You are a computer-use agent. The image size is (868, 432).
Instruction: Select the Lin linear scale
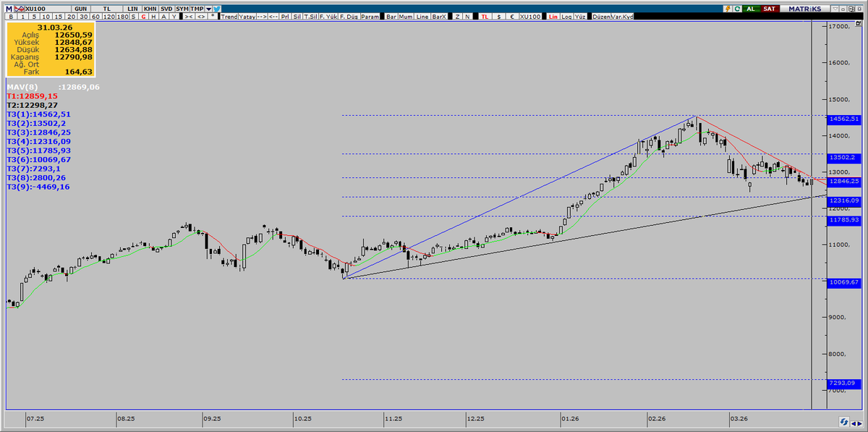click(553, 16)
